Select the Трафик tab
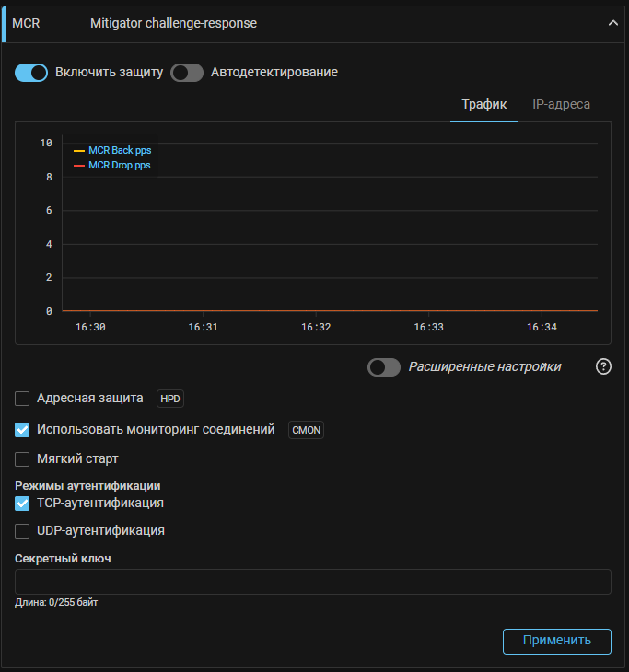 click(484, 104)
